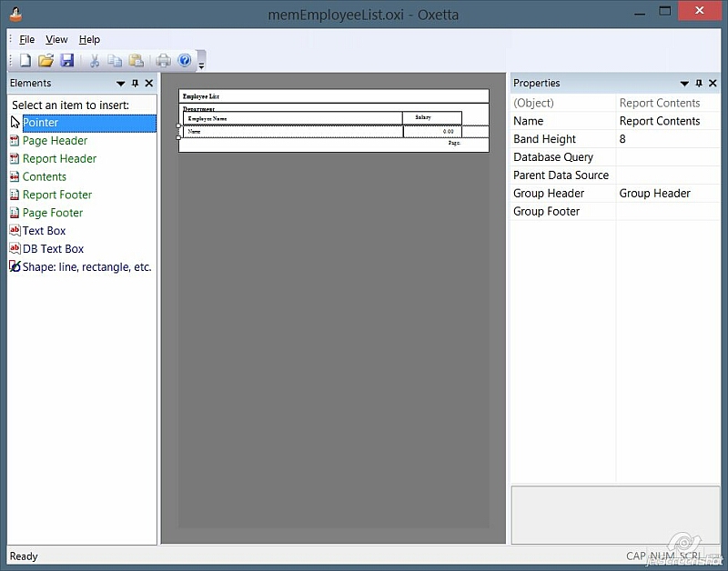The width and height of the screenshot is (728, 571).
Task: Click the New document icon
Action: [x=25, y=61]
